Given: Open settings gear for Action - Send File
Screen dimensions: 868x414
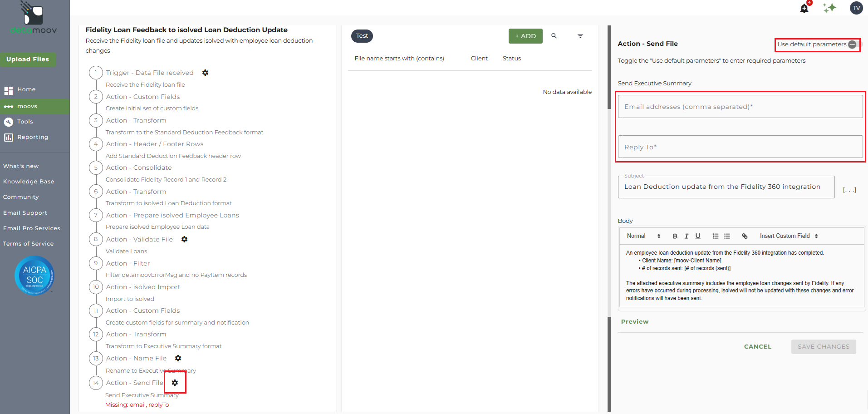Looking at the screenshot, I should click(x=175, y=383).
